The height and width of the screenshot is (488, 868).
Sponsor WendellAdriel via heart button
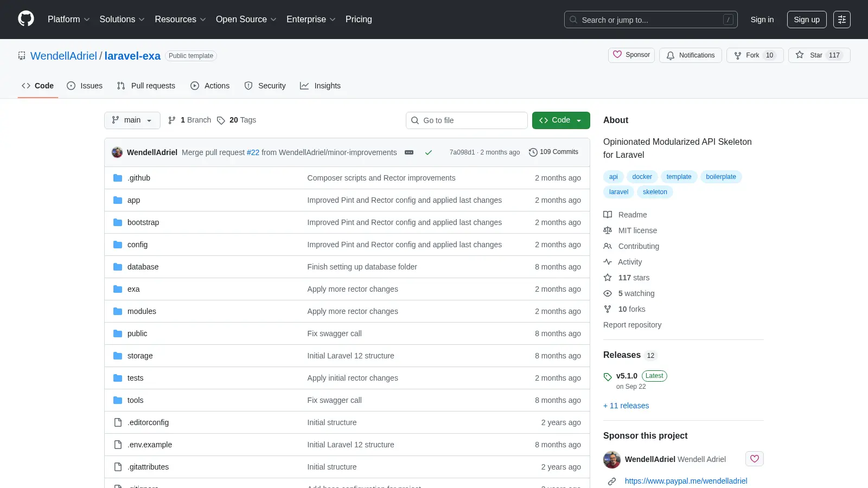point(755,459)
